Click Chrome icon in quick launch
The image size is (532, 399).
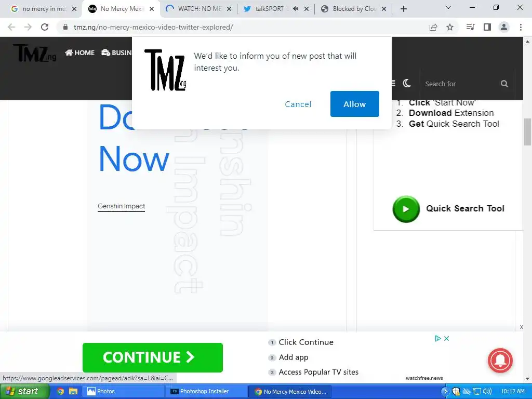(x=60, y=391)
